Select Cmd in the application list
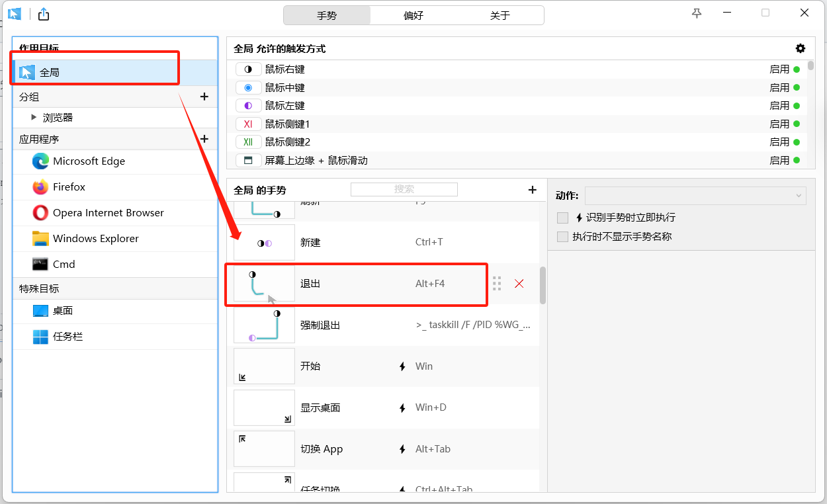This screenshot has width=827, height=504. (64, 264)
